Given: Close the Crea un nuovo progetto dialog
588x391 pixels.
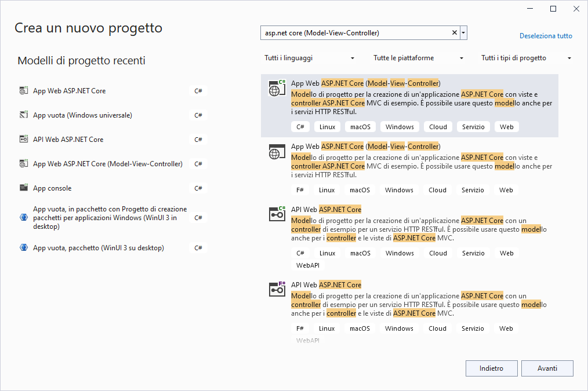Looking at the screenshot, I should pyautogui.click(x=576, y=9).
